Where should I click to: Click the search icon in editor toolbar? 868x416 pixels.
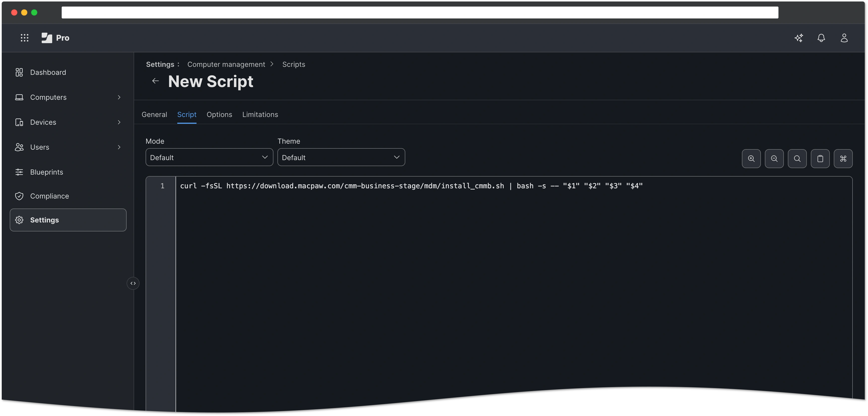pos(797,159)
